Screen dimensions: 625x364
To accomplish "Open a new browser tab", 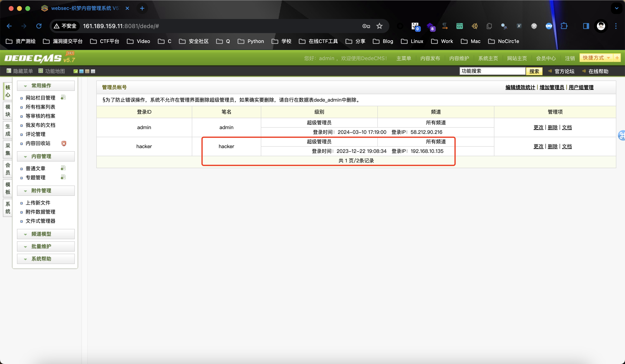I will point(142,8).
